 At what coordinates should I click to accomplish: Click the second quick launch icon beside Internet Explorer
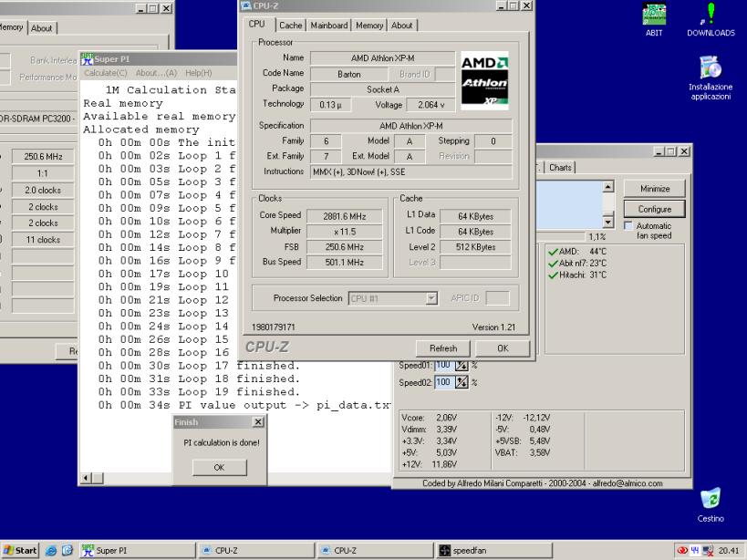point(67,551)
